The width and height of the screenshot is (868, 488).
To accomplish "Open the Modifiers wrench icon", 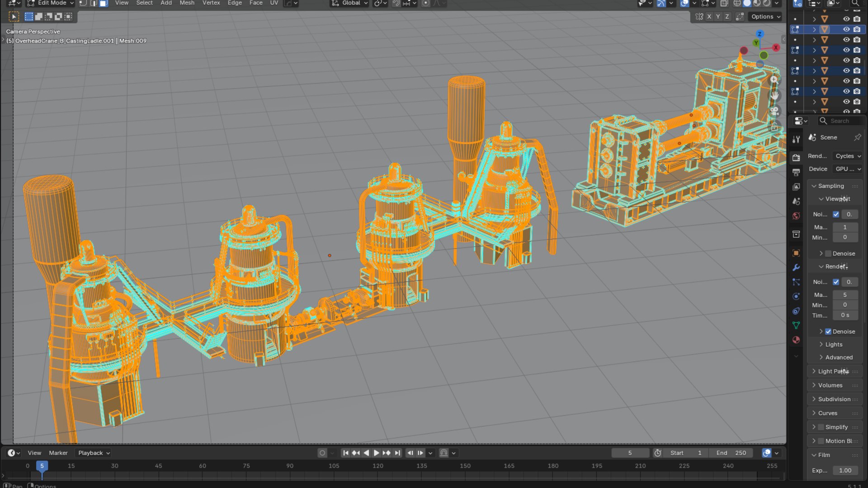I will [796, 267].
